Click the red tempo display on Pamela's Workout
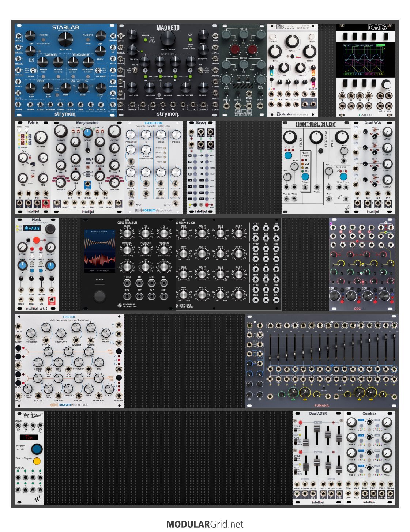The width and height of the screenshot is (410, 532). tap(29, 437)
